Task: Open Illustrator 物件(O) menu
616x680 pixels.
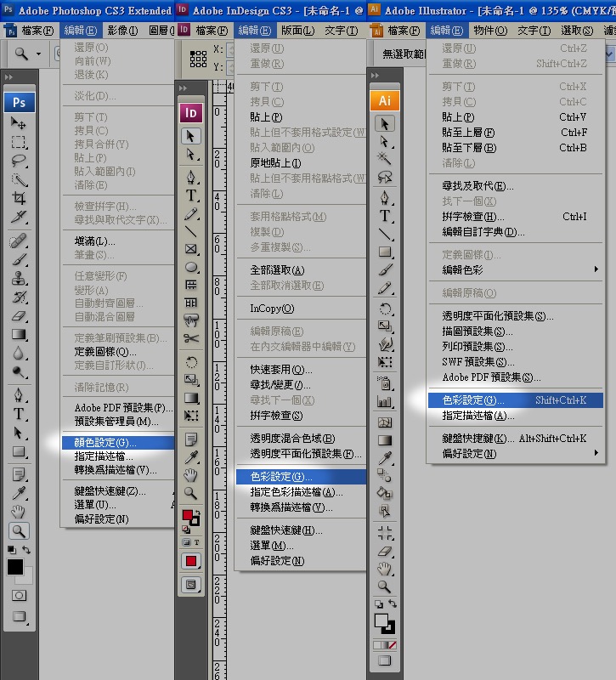Action: pos(490,31)
